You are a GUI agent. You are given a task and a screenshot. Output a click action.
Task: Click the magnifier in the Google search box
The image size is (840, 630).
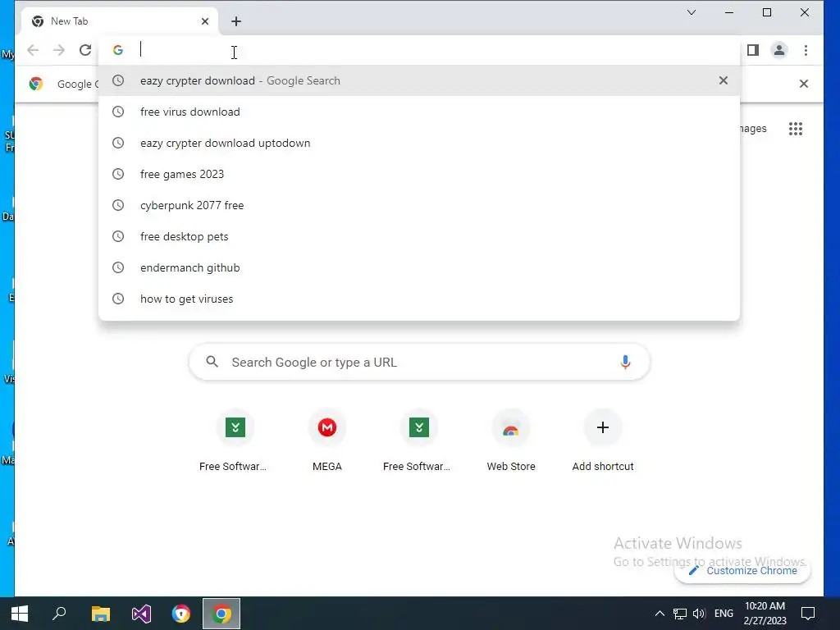tap(212, 362)
